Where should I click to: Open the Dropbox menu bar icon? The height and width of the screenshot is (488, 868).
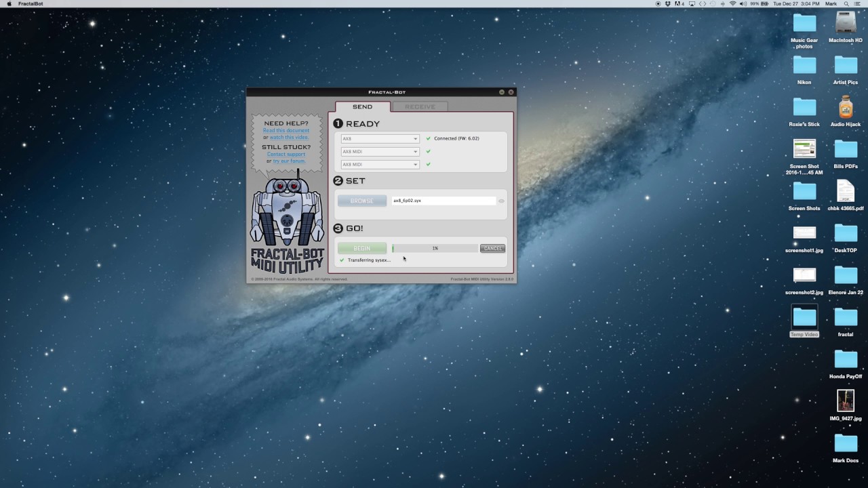pyautogui.click(x=667, y=3)
